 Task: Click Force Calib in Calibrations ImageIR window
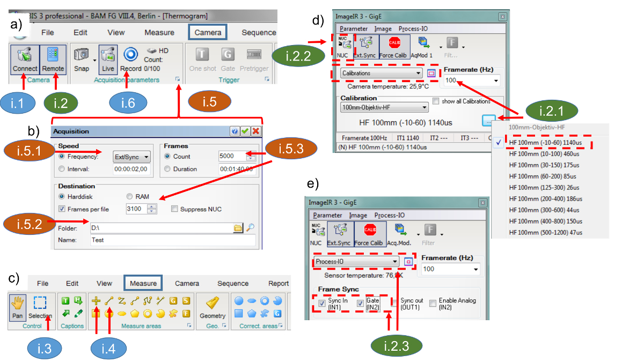click(394, 44)
